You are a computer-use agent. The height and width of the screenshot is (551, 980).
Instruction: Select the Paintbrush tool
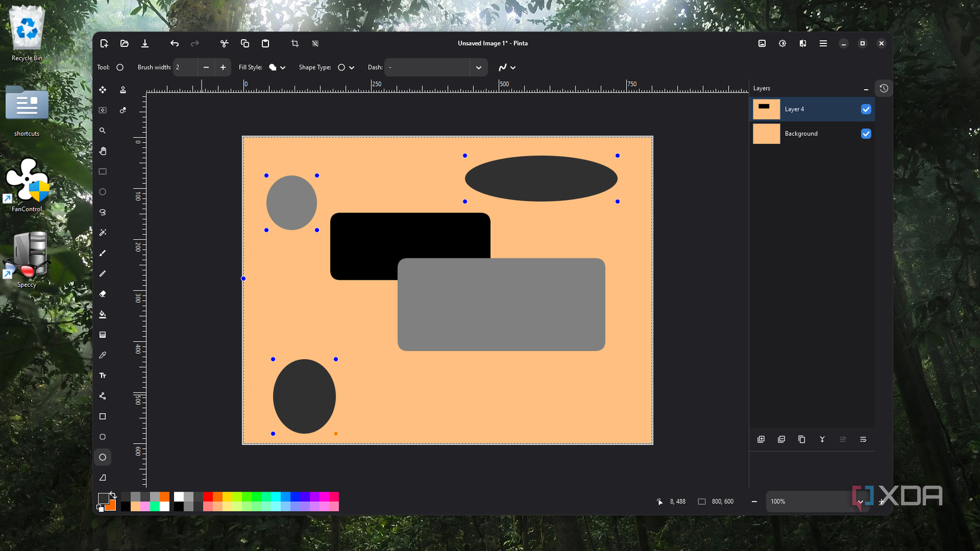coord(103,254)
